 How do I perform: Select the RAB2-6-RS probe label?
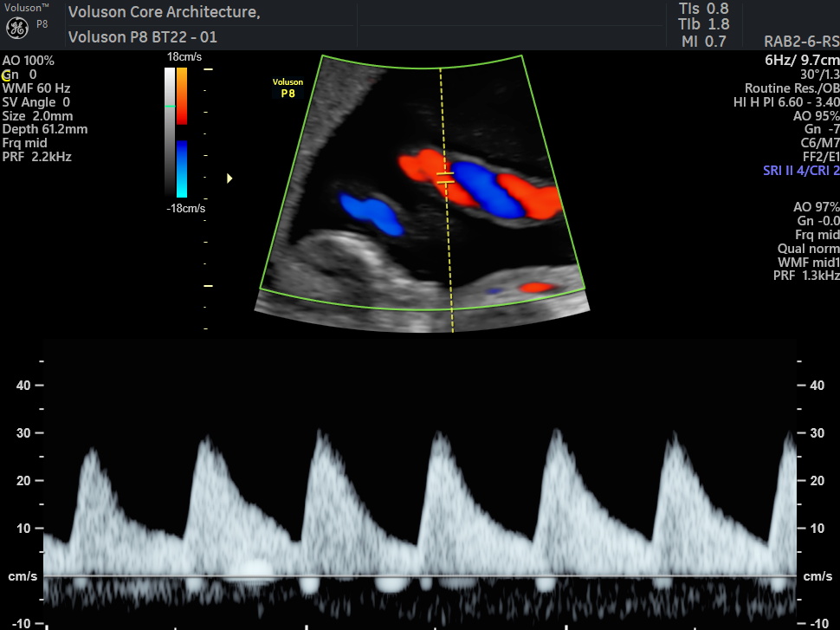pyautogui.click(x=801, y=42)
